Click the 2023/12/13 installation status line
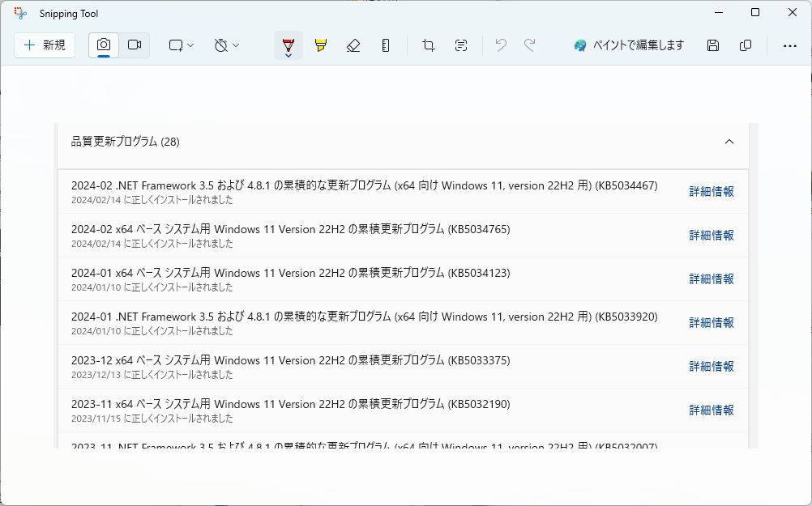Viewport: 812px width, 506px height. coord(152,375)
